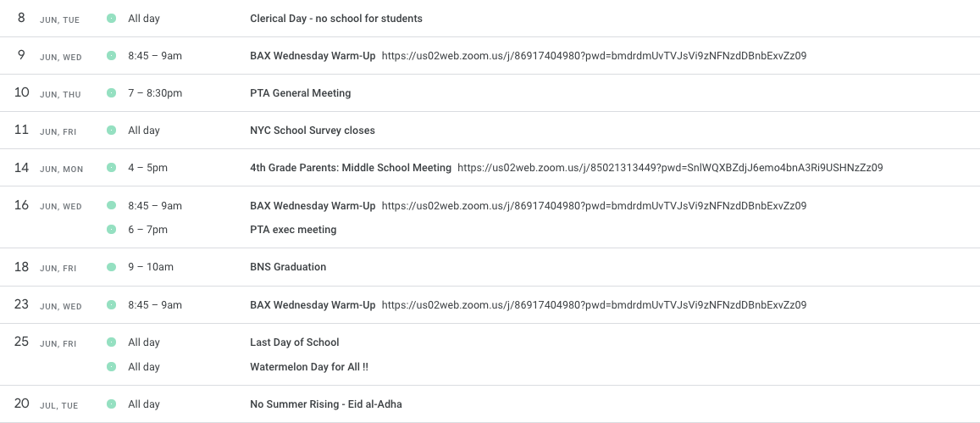This screenshot has width=980, height=423.
Task: Click the green dot beside Clerical Day event
Action: click(x=111, y=19)
